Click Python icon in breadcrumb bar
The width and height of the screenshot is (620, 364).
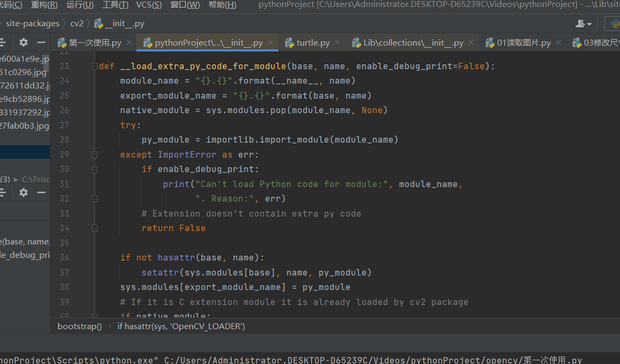(x=99, y=24)
